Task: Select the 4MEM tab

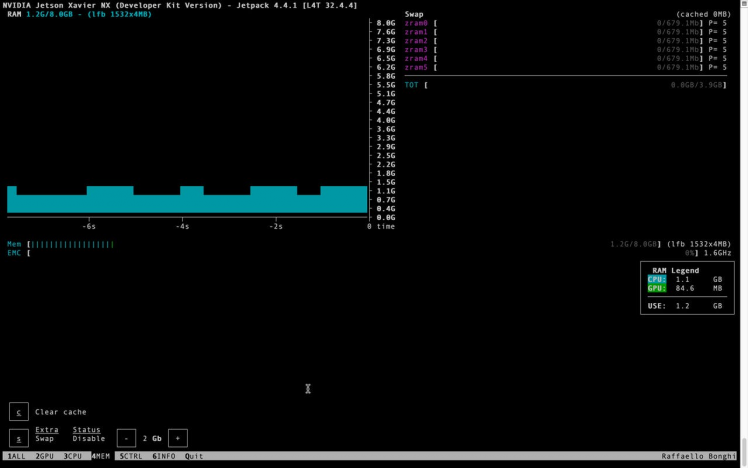Action: coord(101,456)
